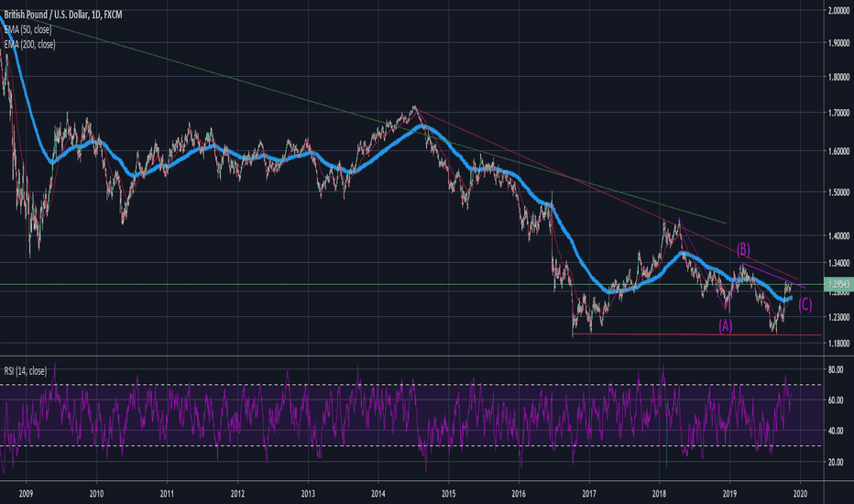Click the 20.00 RSI scale label
This screenshot has width=854, height=504.
point(836,463)
